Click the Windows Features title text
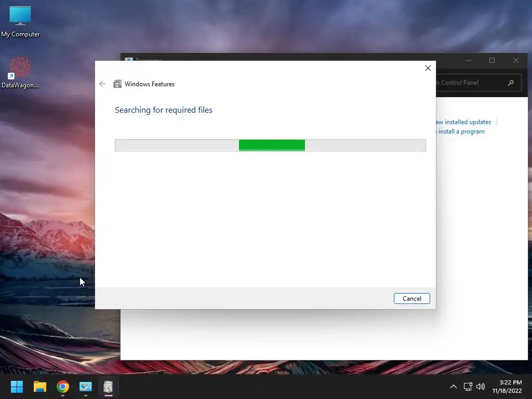 [150, 84]
